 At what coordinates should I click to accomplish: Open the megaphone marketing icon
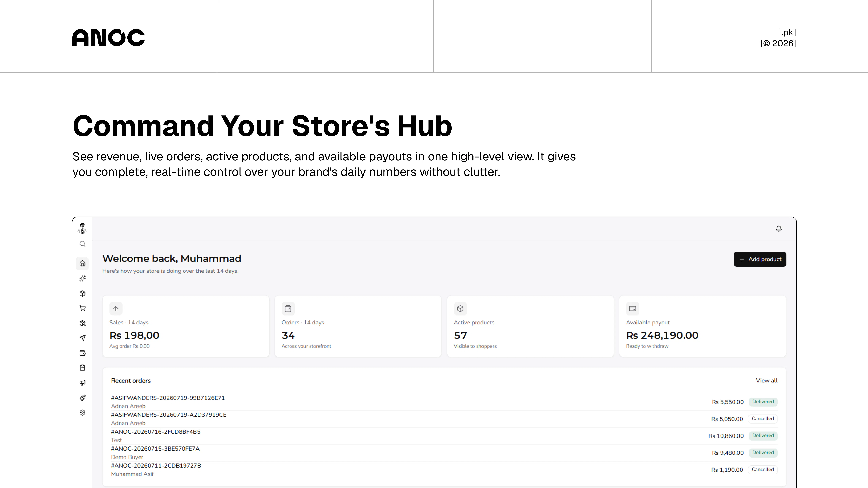click(x=83, y=383)
